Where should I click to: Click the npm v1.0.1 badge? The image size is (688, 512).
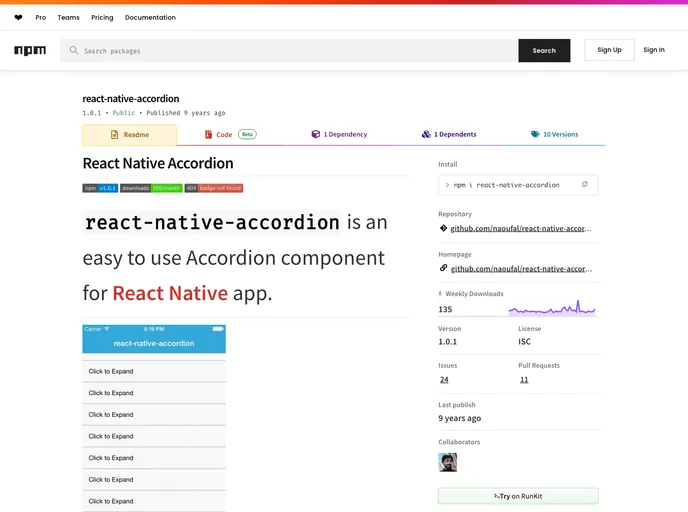click(100, 188)
